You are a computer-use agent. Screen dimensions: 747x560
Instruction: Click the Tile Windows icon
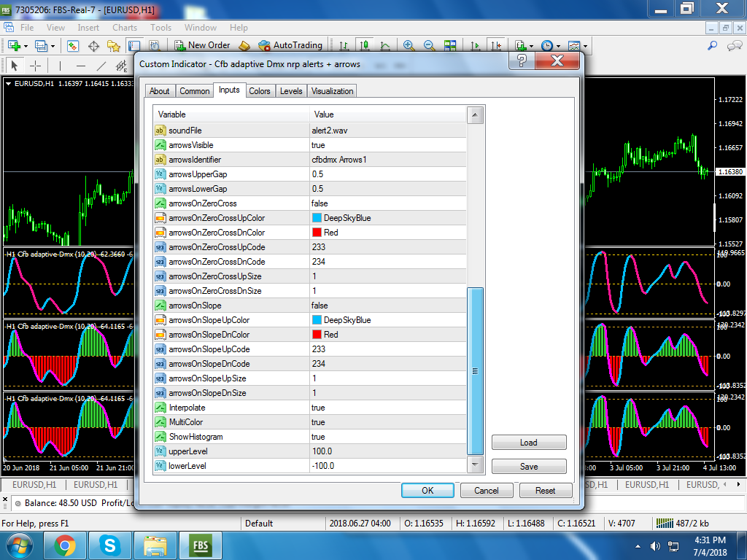(x=450, y=46)
